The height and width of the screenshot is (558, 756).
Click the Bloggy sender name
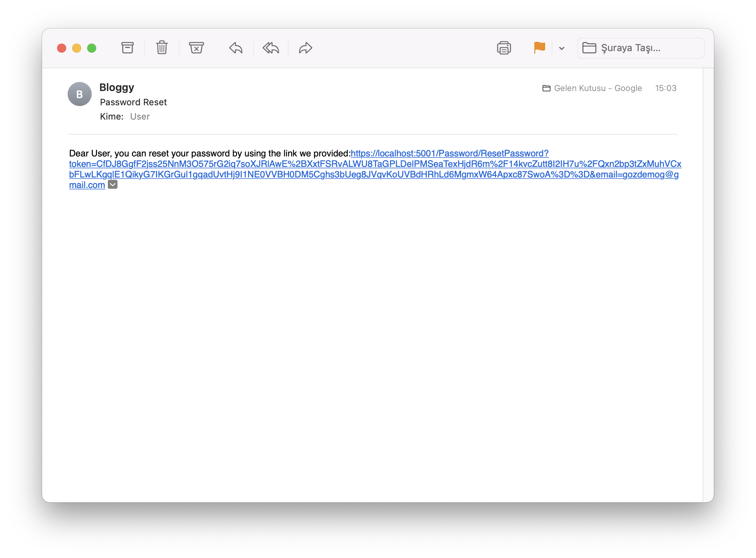[x=117, y=87]
